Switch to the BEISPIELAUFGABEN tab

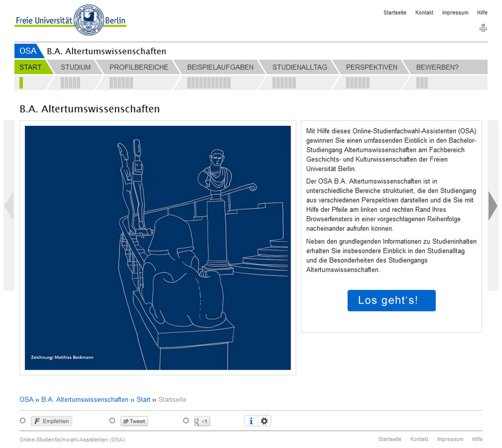tap(220, 67)
